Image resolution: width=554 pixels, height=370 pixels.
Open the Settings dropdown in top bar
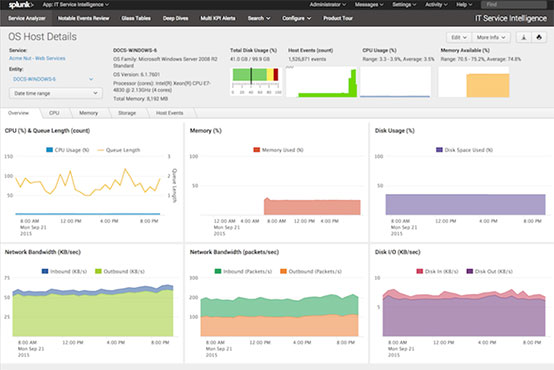[x=404, y=5]
